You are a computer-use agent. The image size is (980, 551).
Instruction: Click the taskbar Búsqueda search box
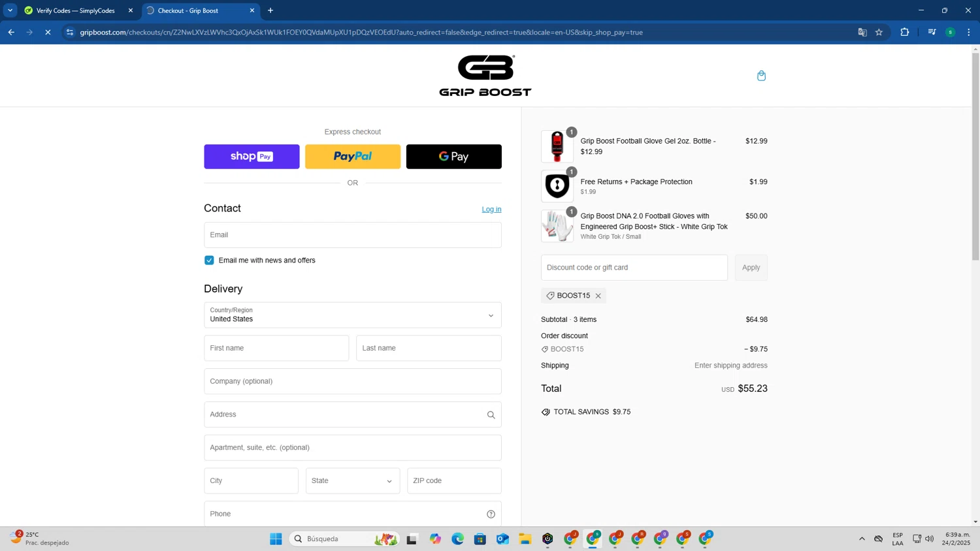point(344,539)
